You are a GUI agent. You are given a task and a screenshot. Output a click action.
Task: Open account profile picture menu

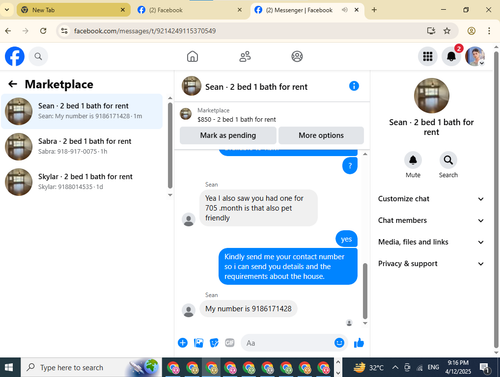tap(475, 56)
